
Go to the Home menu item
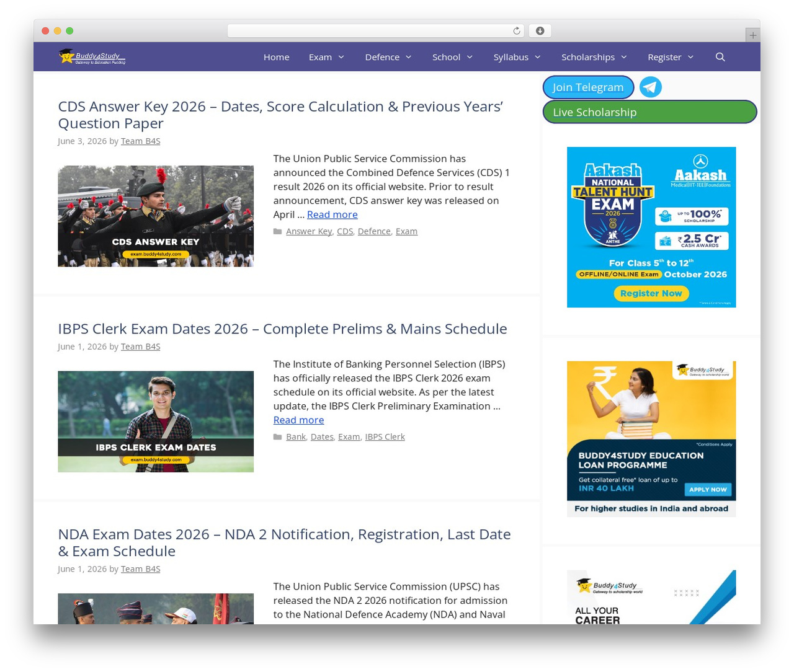coord(276,57)
